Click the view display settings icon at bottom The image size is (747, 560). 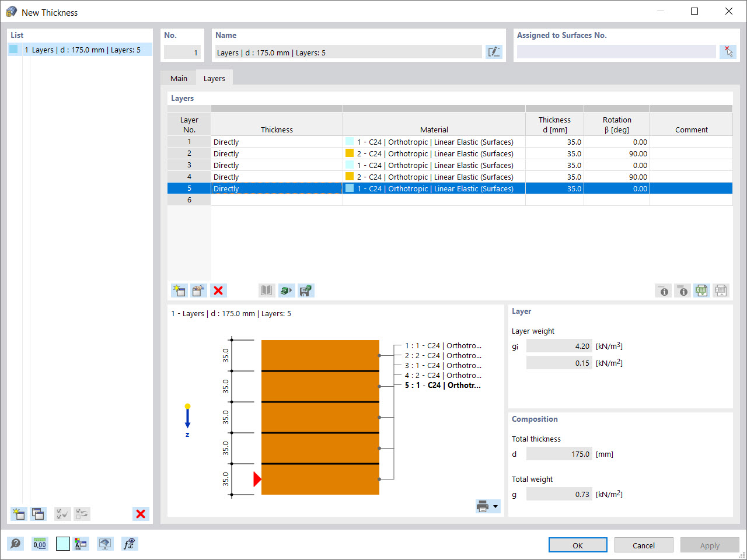[105, 544]
